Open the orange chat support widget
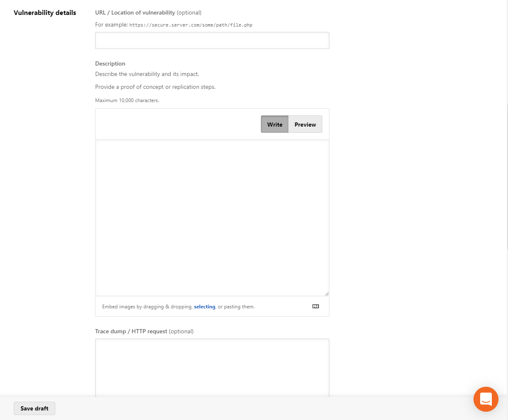 coord(486,399)
